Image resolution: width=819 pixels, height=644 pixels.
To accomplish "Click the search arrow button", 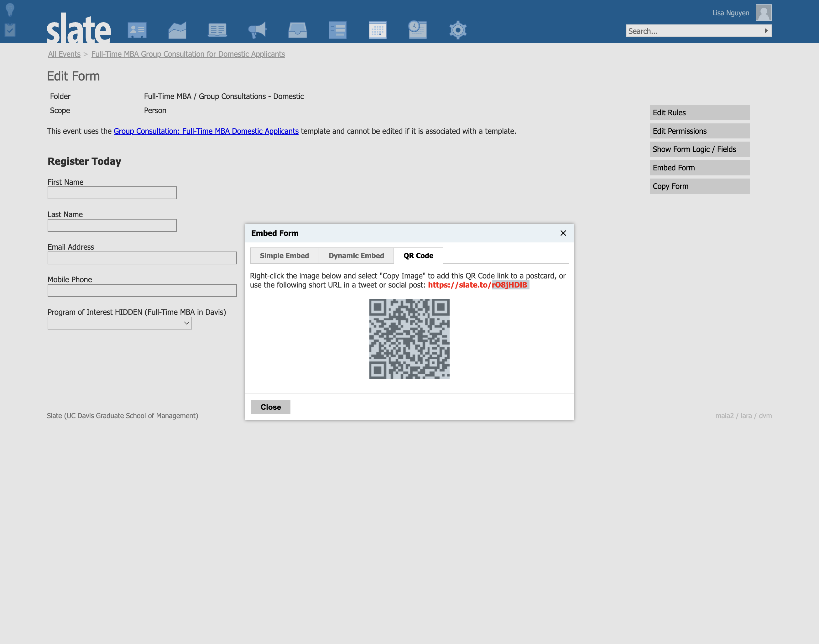I will pos(766,31).
